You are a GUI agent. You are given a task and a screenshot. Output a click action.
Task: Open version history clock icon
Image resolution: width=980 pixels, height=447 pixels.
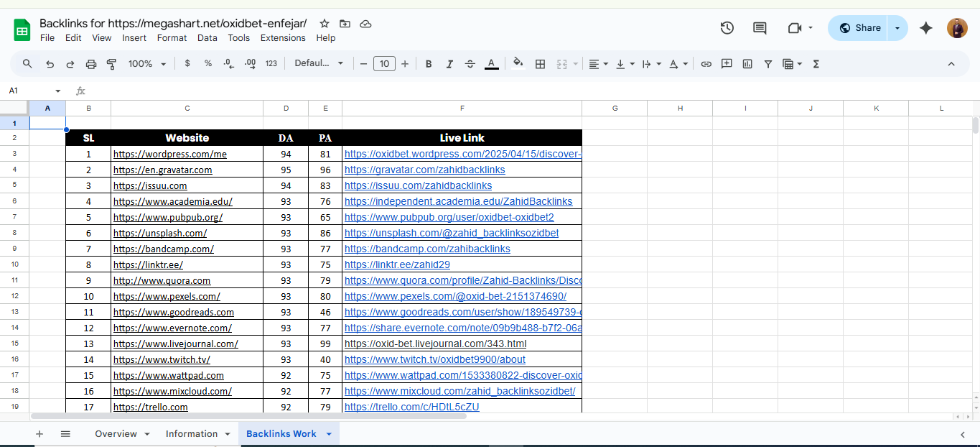pos(727,28)
